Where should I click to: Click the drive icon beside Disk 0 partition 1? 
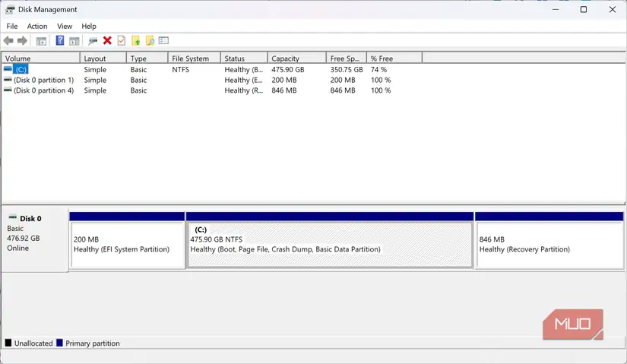pyautogui.click(x=8, y=80)
